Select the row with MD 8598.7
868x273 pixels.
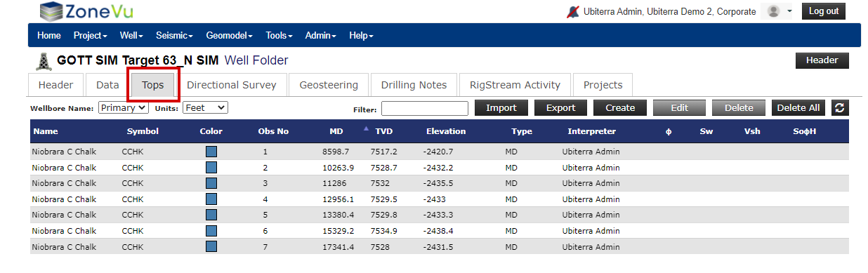pos(440,152)
